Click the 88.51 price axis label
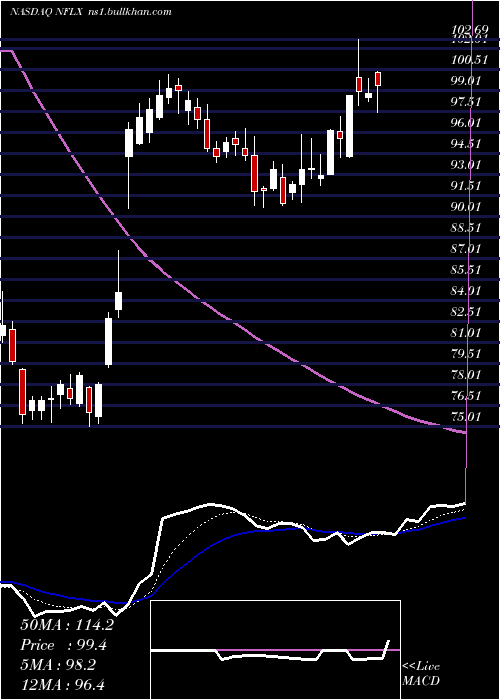 [x=467, y=228]
